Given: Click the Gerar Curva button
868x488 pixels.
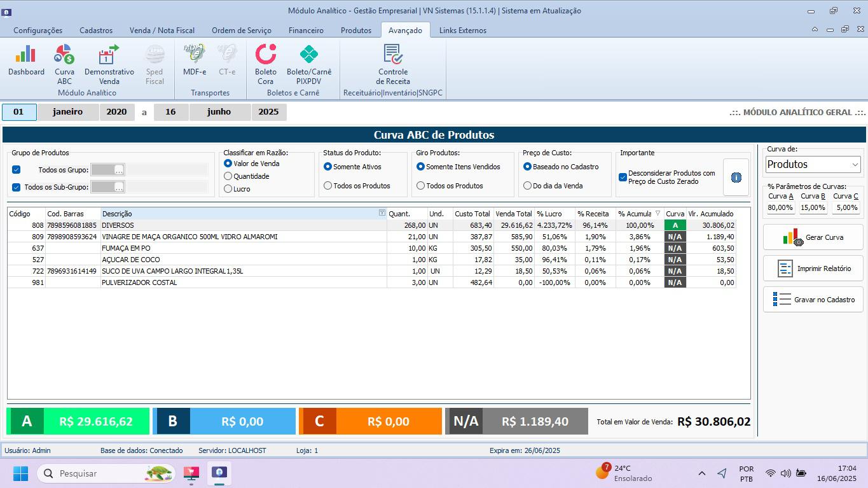Looking at the screenshot, I should coord(813,237).
